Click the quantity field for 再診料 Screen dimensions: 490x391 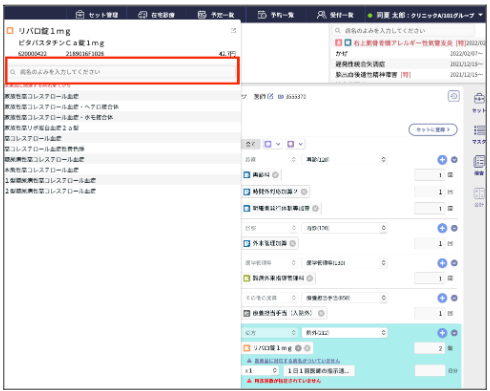click(430, 175)
